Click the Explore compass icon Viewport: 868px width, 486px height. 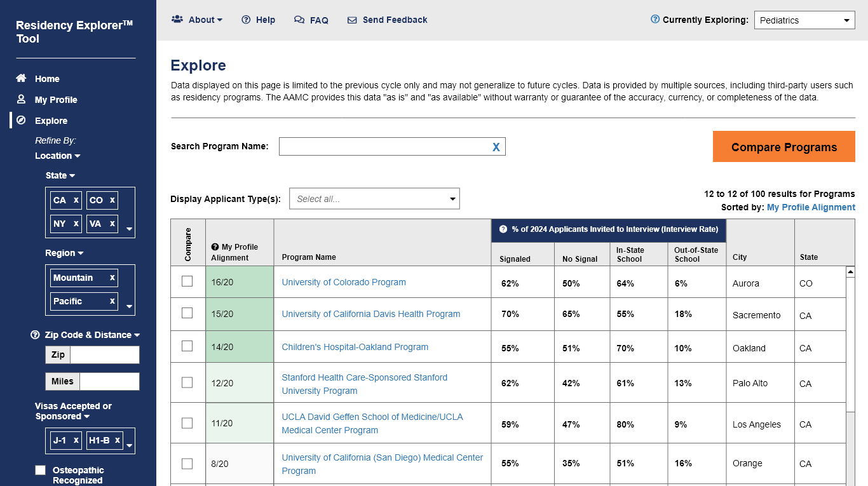pos(21,120)
